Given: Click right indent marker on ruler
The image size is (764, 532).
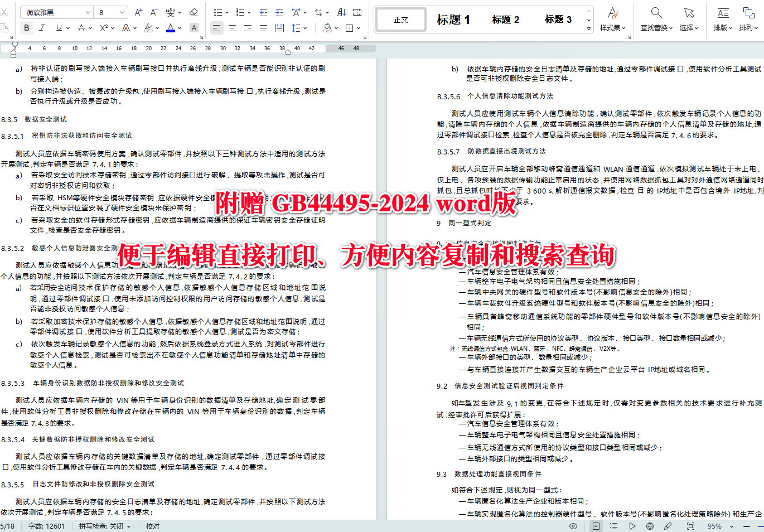Looking at the screenshot, I should (288, 52).
